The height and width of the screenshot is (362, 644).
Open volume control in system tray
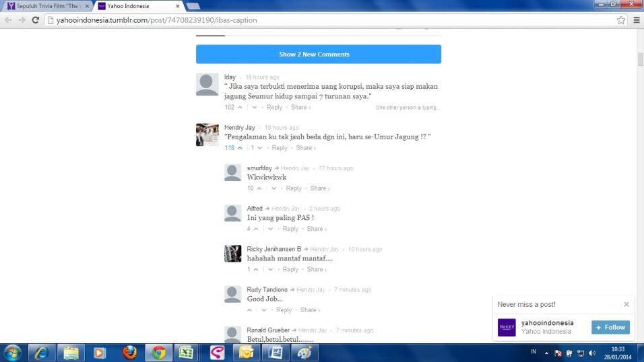[592, 353]
